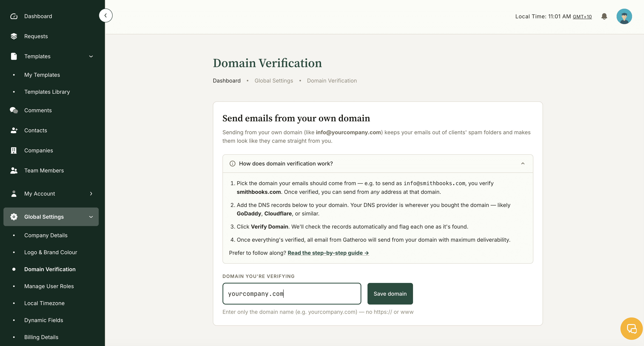Collapse the Templates submenu chevron

(x=91, y=56)
